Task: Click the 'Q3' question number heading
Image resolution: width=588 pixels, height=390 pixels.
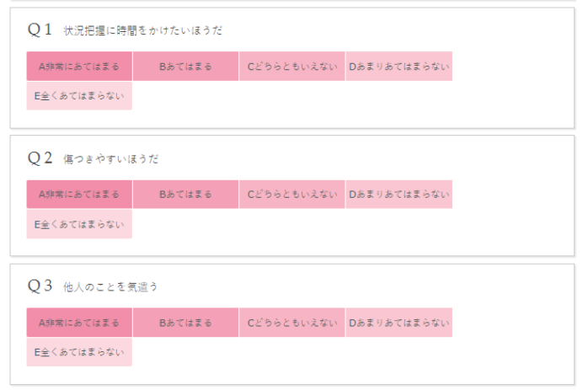Action: pyautogui.click(x=40, y=286)
